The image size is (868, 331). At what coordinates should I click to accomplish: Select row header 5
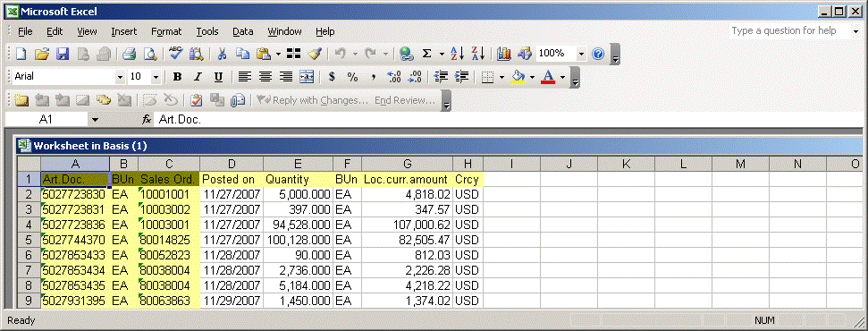[29, 241]
